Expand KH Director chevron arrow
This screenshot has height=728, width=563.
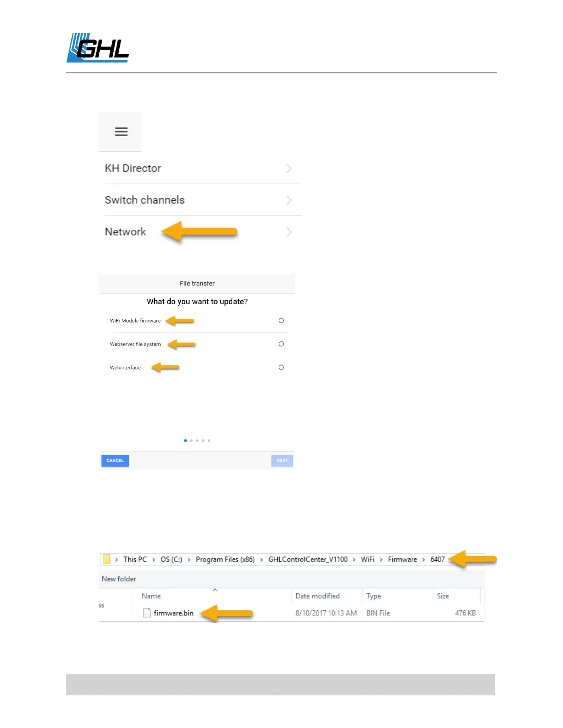pyautogui.click(x=289, y=168)
